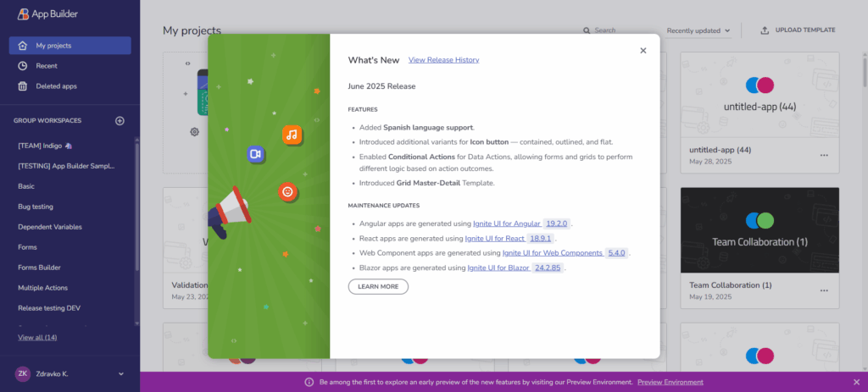Open Ignite UI for Angular link
This screenshot has width=868, height=392.
507,224
